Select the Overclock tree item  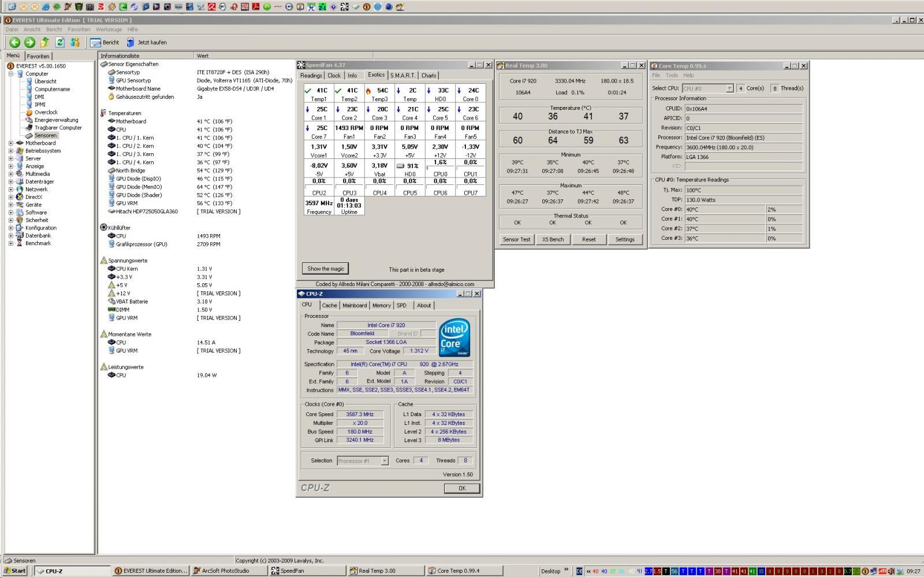click(46, 112)
